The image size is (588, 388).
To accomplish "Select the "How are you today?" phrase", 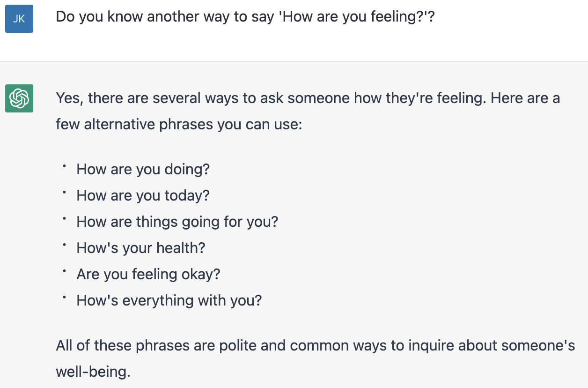I will point(143,195).
